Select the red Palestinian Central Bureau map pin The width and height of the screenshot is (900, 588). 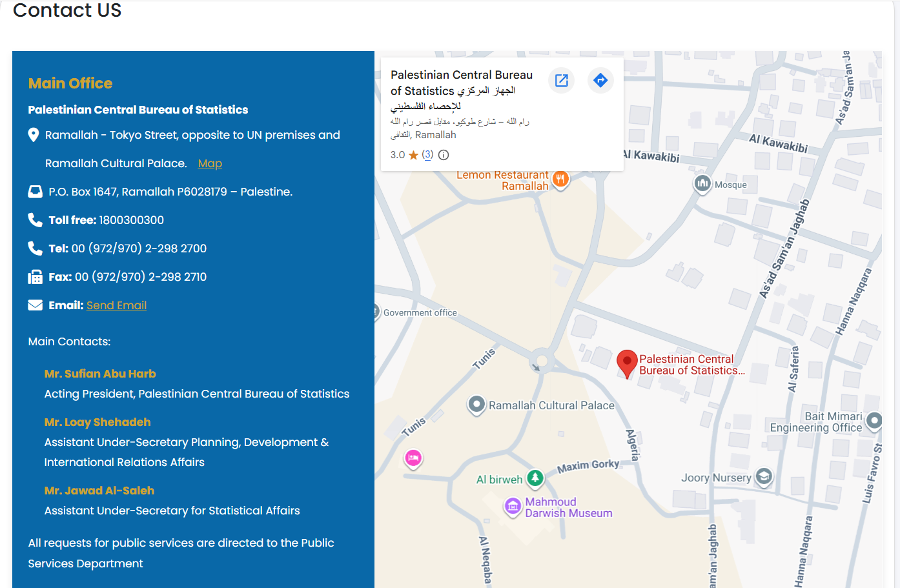click(627, 364)
